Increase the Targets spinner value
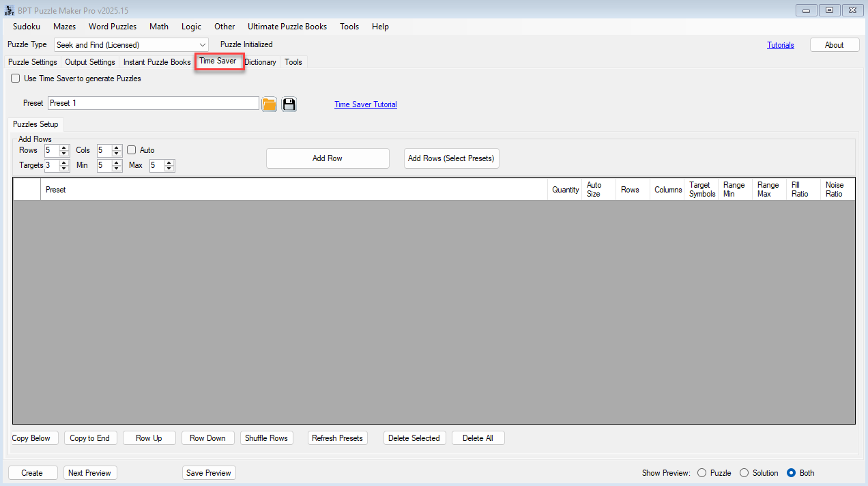The width and height of the screenshot is (868, 486). 64,162
